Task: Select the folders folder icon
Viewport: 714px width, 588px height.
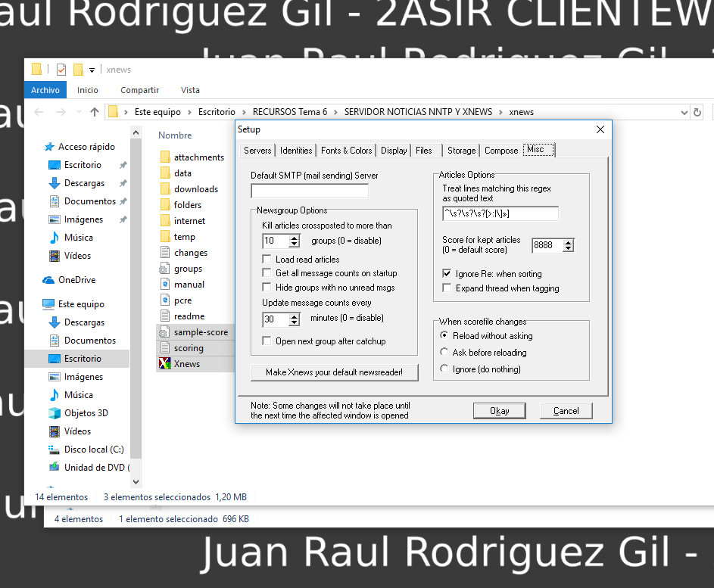Action: 165,205
